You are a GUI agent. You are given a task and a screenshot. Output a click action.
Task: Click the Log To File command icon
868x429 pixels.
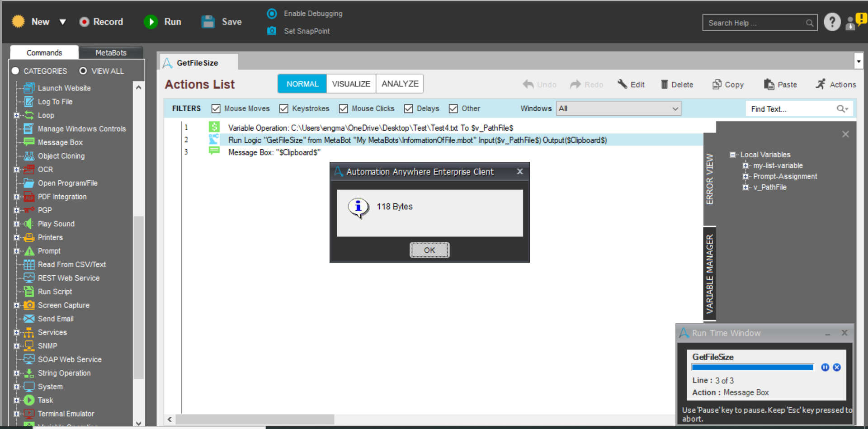29,101
